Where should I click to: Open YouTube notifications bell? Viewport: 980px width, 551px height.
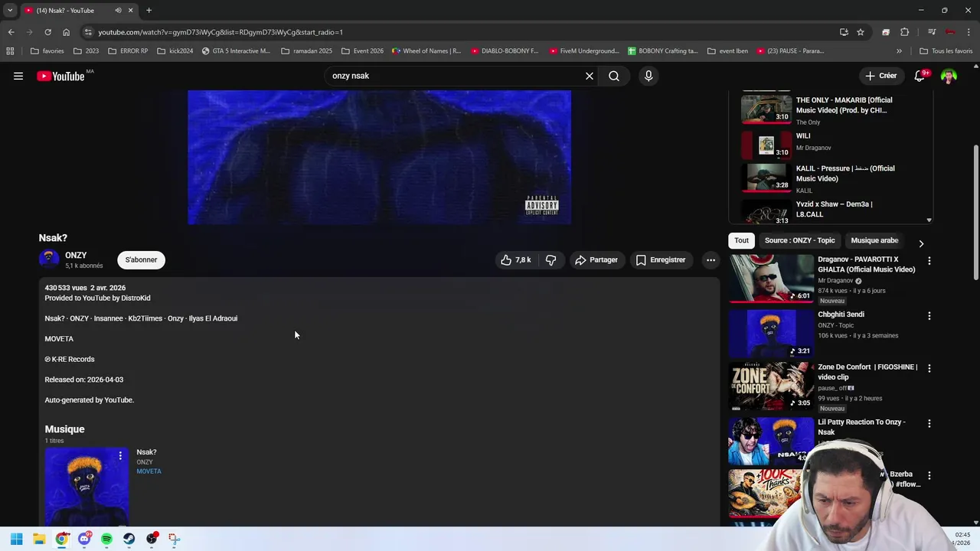[x=920, y=76]
